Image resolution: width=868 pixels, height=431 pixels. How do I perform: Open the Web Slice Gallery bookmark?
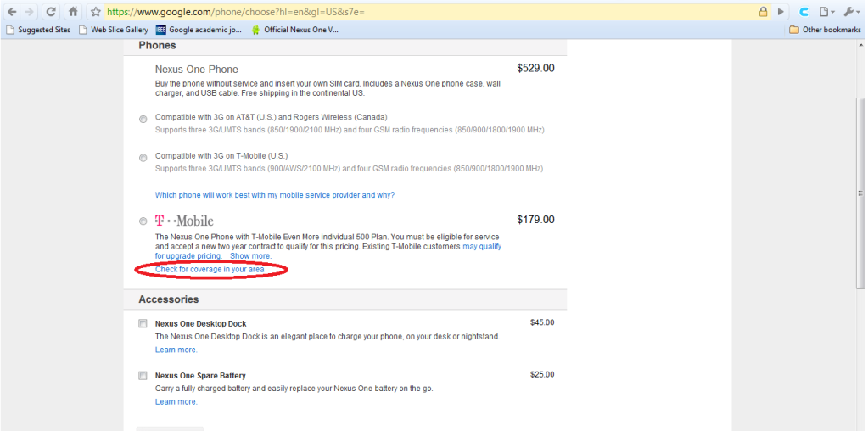[114, 30]
